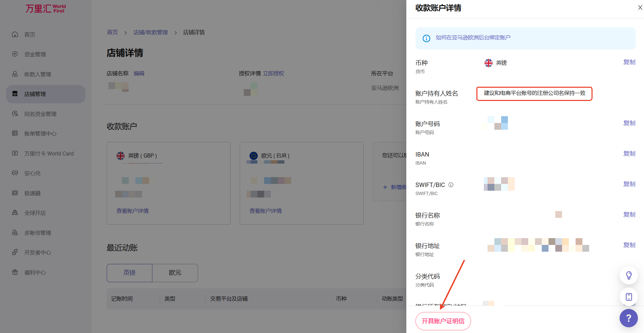Viewport: 644px width, 333px height.
Task: Select the 福利中心 gift icon
Action: pyautogui.click(x=15, y=272)
